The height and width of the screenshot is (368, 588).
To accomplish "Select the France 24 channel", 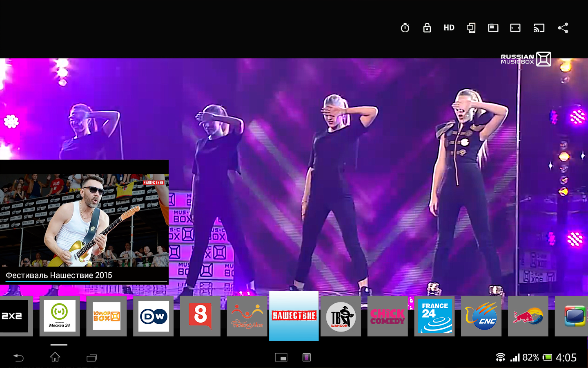I will (434, 316).
